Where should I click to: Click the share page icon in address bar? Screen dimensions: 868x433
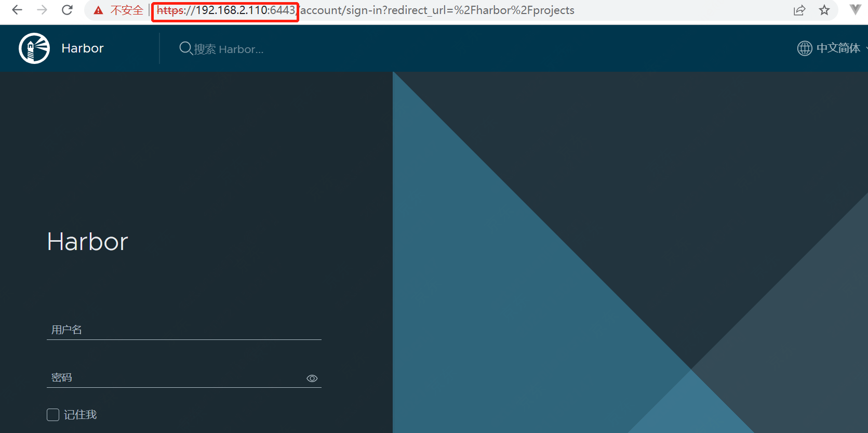point(799,10)
